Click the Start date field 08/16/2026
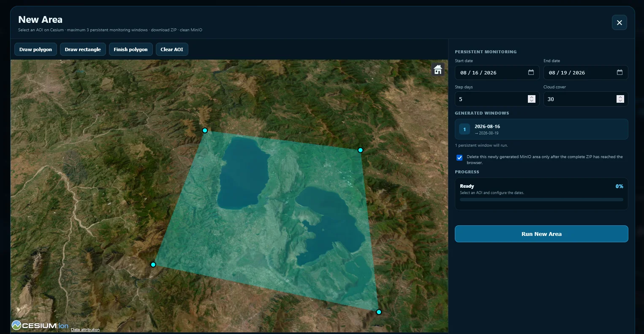 (x=497, y=72)
